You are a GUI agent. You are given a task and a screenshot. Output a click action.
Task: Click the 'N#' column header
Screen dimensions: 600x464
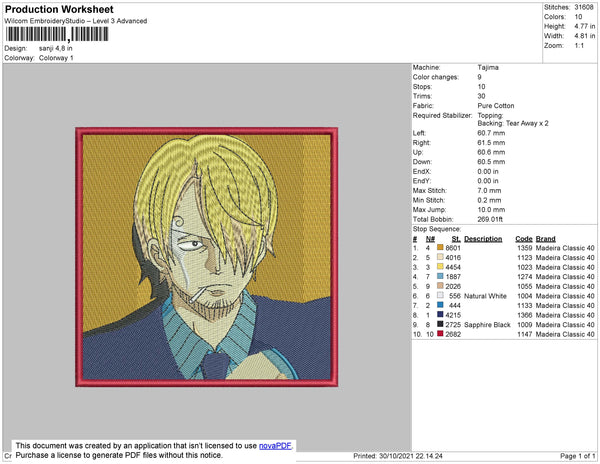coord(430,239)
